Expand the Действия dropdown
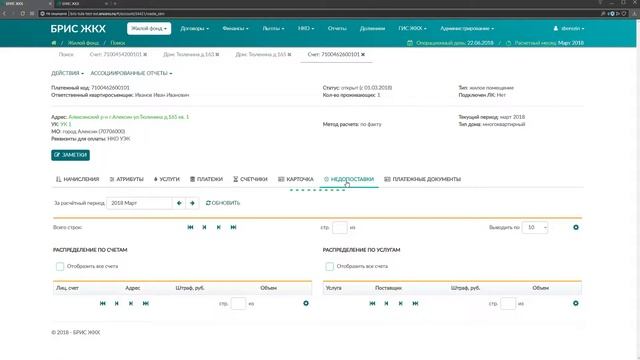This screenshot has width=640, height=360. pos(67,73)
